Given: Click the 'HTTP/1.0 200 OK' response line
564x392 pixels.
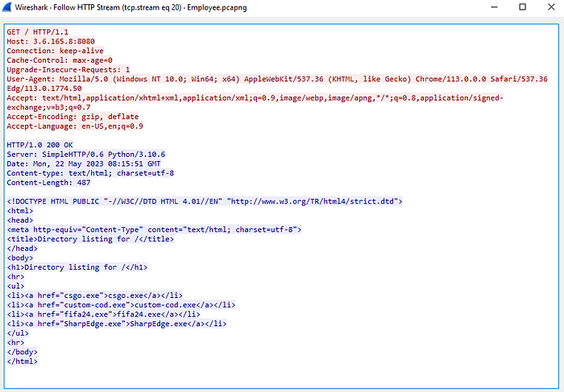Looking at the screenshot, I should 39,145.
